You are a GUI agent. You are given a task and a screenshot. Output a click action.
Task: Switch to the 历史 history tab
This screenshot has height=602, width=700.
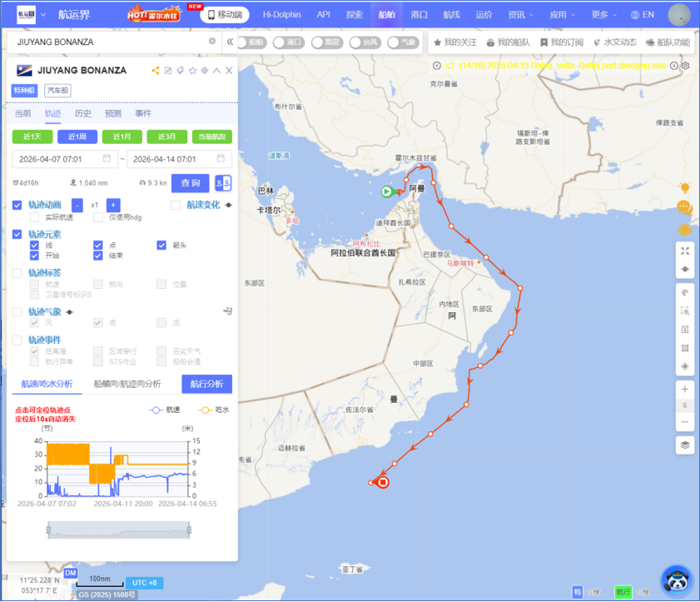(83, 113)
